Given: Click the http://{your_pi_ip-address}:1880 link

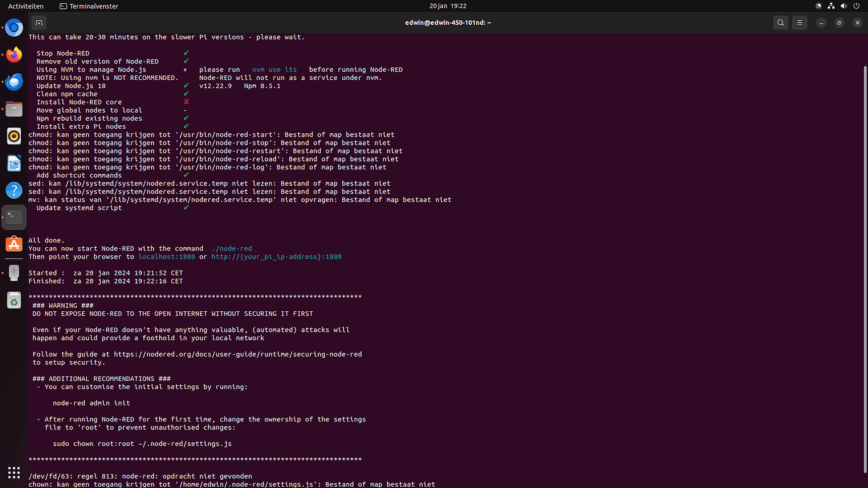Looking at the screenshot, I should click(276, 257).
